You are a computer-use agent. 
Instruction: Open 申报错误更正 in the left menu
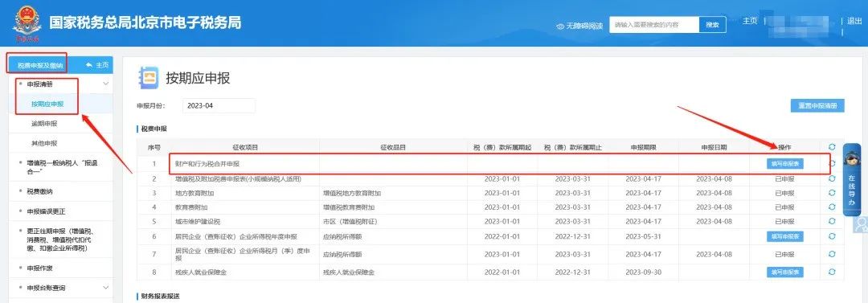(47, 211)
